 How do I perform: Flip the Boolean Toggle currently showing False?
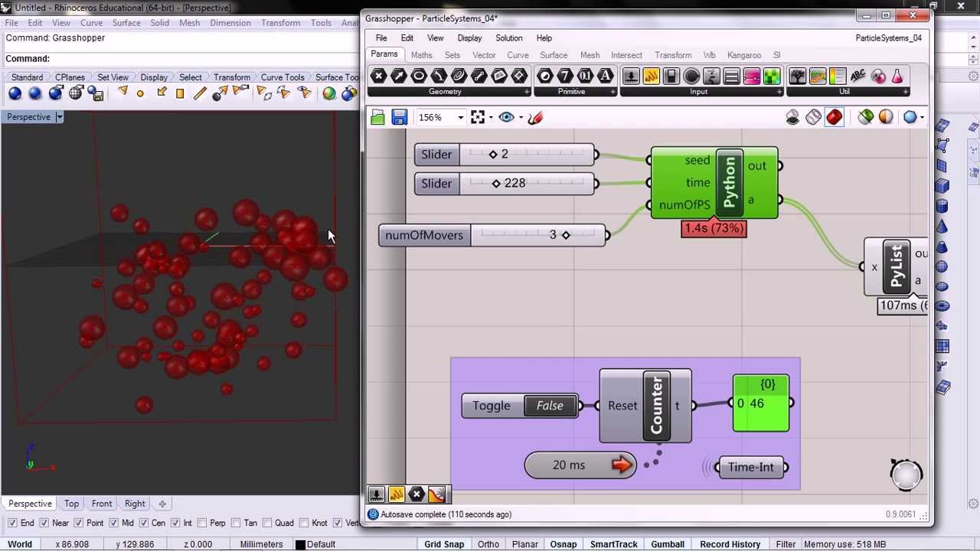tap(550, 406)
